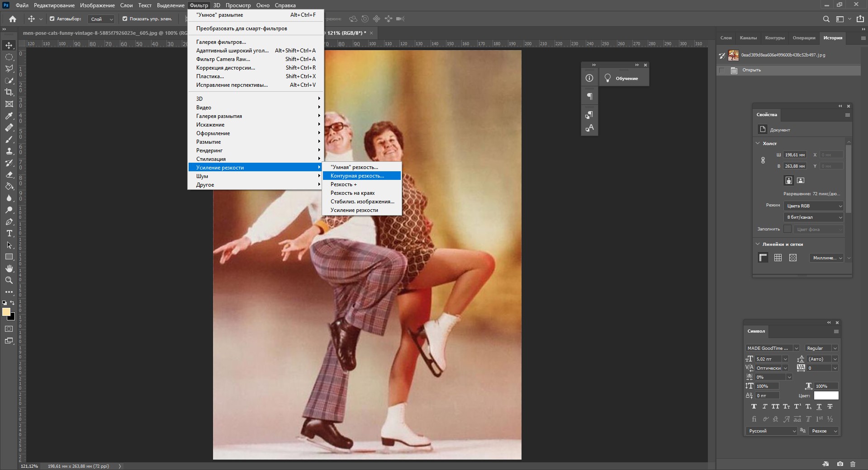The image size is (868, 470).
Task: Toggle the Автовыбор checkbox
Action: pyautogui.click(x=52, y=19)
